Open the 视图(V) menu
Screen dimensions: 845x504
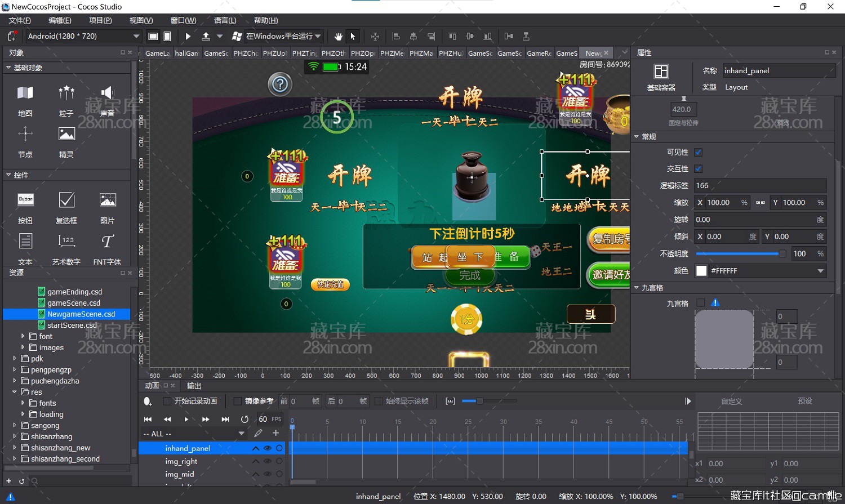point(141,20)
